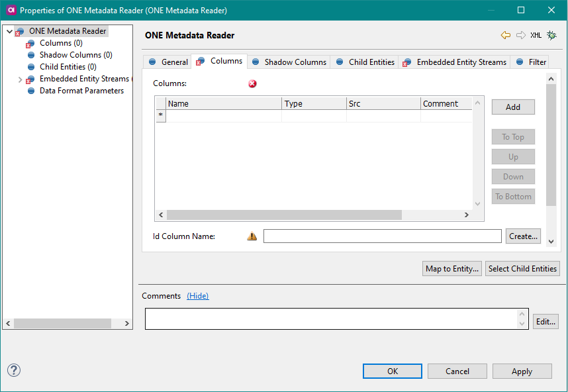Click the back navigation arrow icon
Image resolution: width=568 pixels, height=392 pixels.
coord(506,35)
